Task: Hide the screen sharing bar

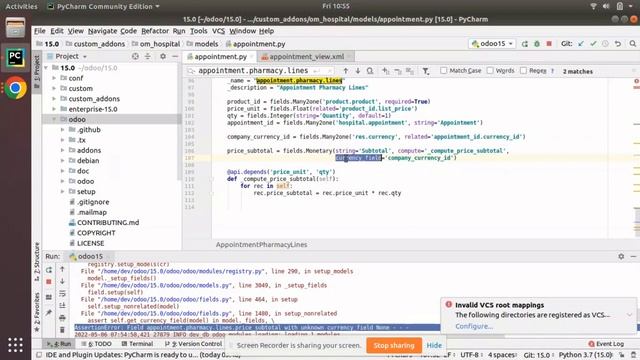Action: (x=434, y=345)
